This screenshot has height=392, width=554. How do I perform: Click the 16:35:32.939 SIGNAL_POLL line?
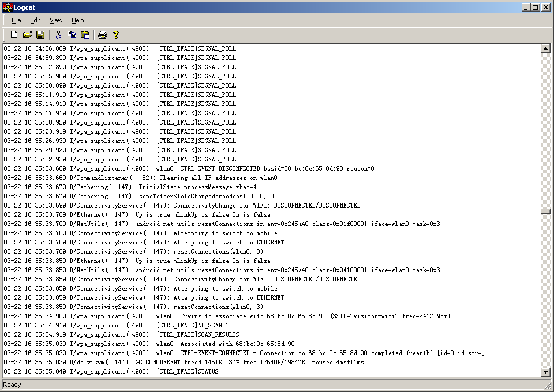[120, 159]
